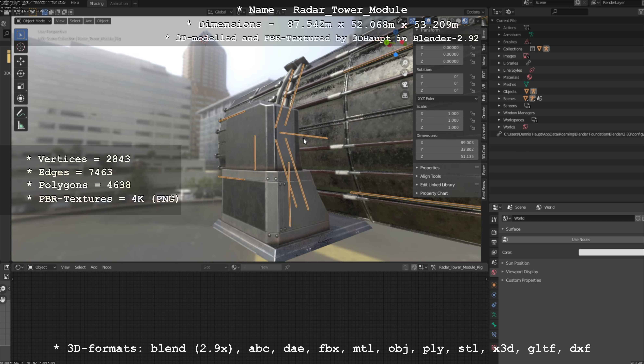Viewport: 644px width, 364px height.
Task: Toggle lock on Rotation Y
Action: point(472,84)
